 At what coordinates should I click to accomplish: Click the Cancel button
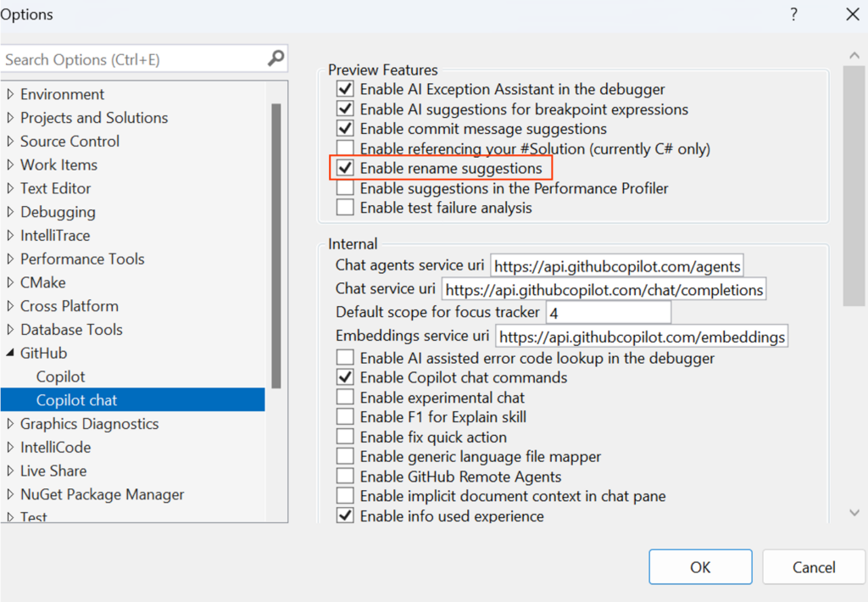click(813, 566)
